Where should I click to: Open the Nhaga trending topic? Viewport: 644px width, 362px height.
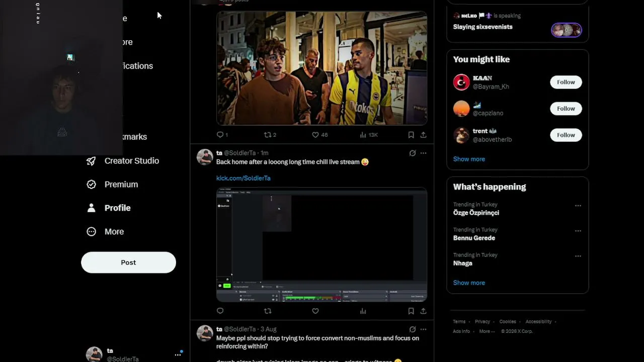(x=463, y=263)
